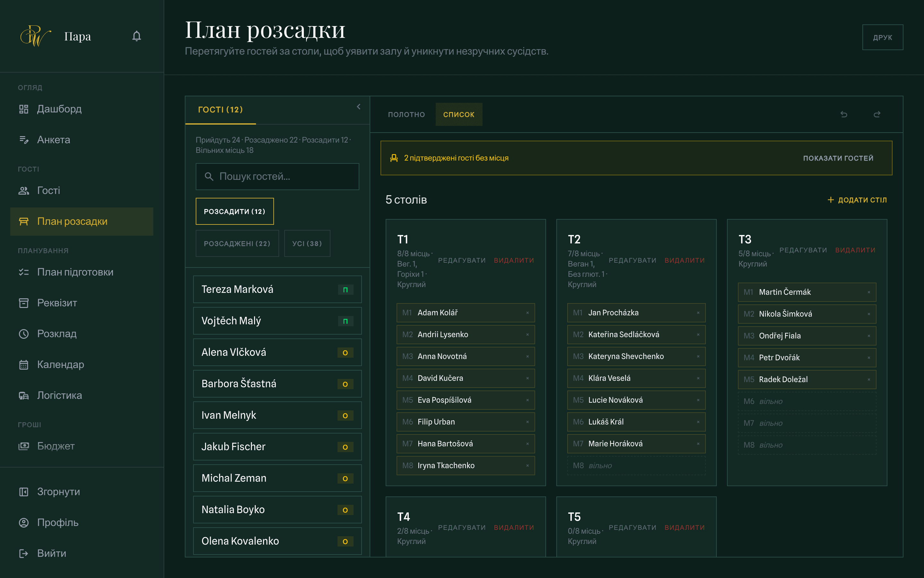
Task: Remove Adam Kolář from seat
Action: pos(527,313)
